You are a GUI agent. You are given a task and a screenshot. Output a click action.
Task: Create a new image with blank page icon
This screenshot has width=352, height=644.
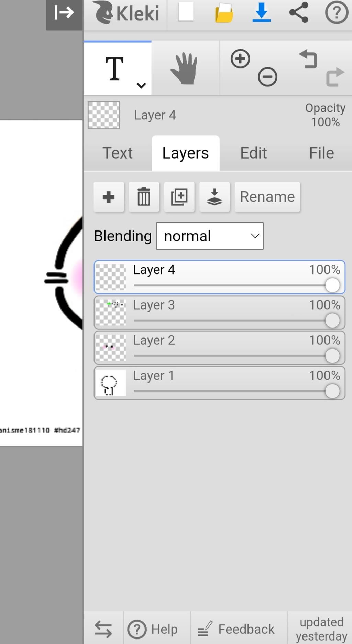pyautogui.click(x=186, y=12)
